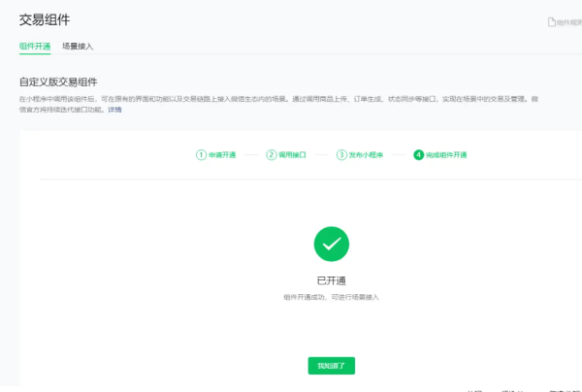The image size is (582, 392).
Task: Click the 完成组件开通 step label
Action: [x=447, y=154]
